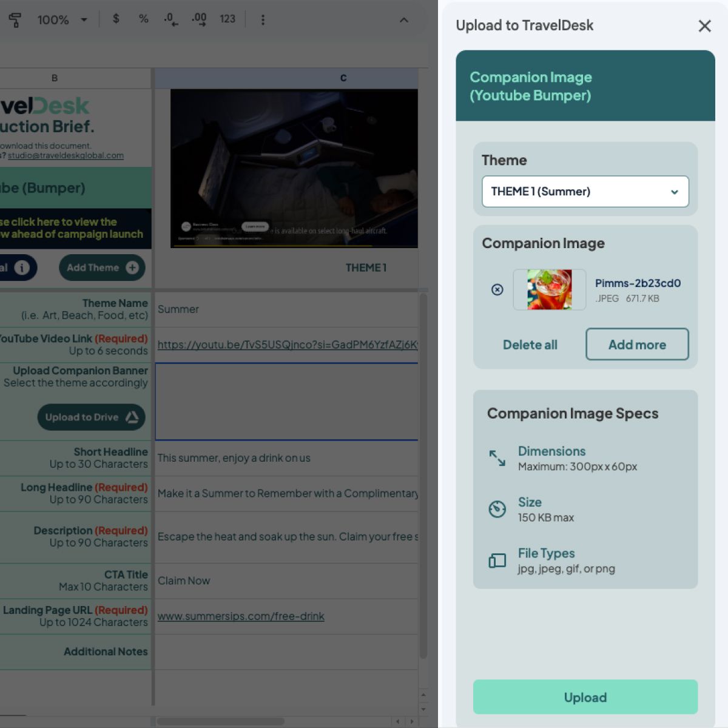This screenshot has height=728, width=728.
Task: Click the Format as percent icon
Action: tap(143, 19)
